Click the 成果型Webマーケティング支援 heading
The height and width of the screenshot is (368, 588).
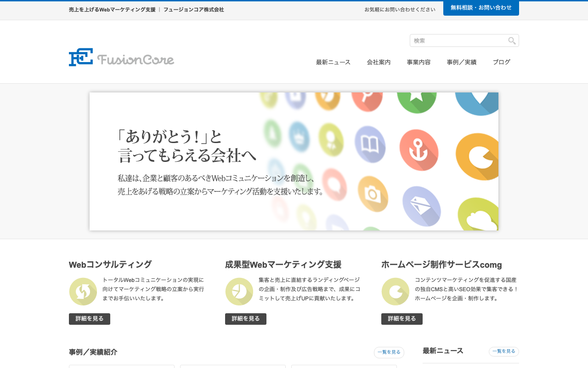pos(283,264)
